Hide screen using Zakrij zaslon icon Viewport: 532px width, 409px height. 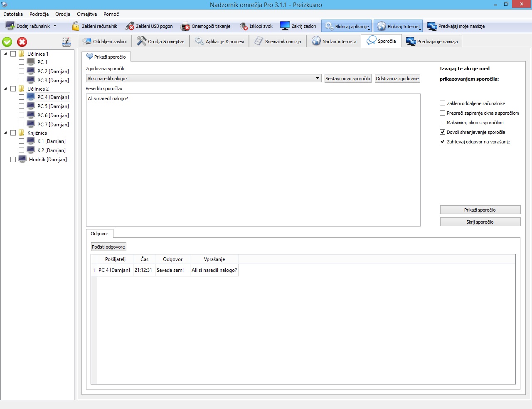point(285,26)
